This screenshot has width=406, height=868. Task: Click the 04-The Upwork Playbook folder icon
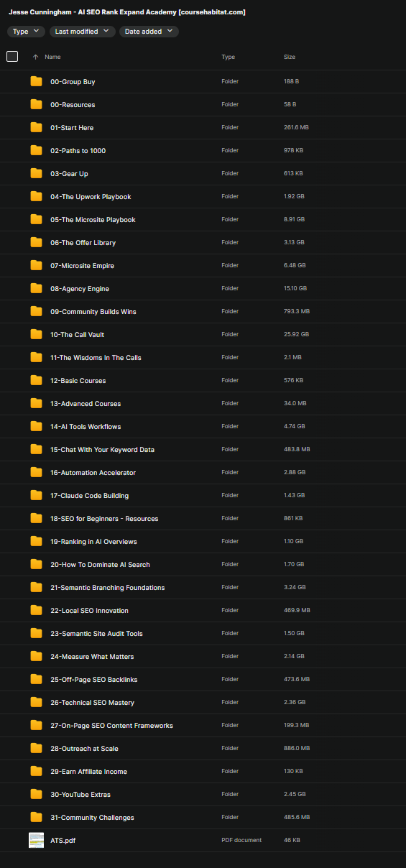[x=36, y=197]
